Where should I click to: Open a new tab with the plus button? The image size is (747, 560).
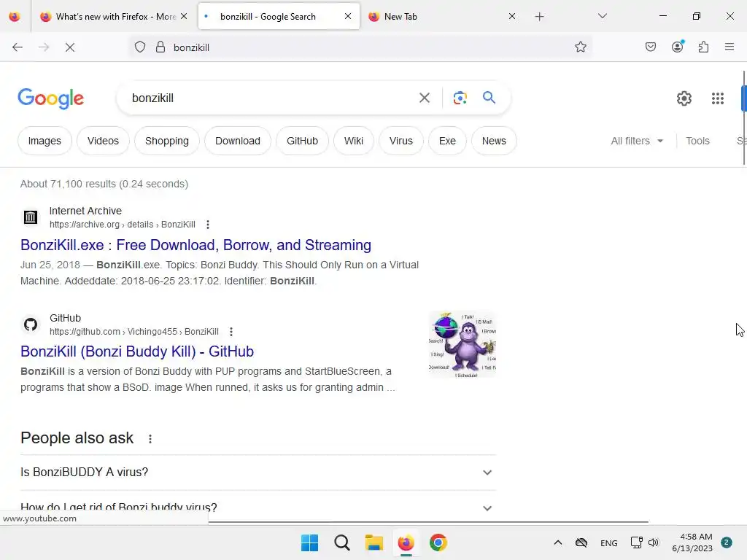(539, 17)
